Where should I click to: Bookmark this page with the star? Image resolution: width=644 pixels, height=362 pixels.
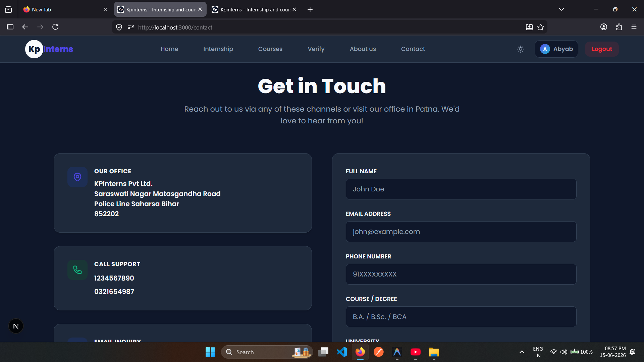(x=541, y=27)
